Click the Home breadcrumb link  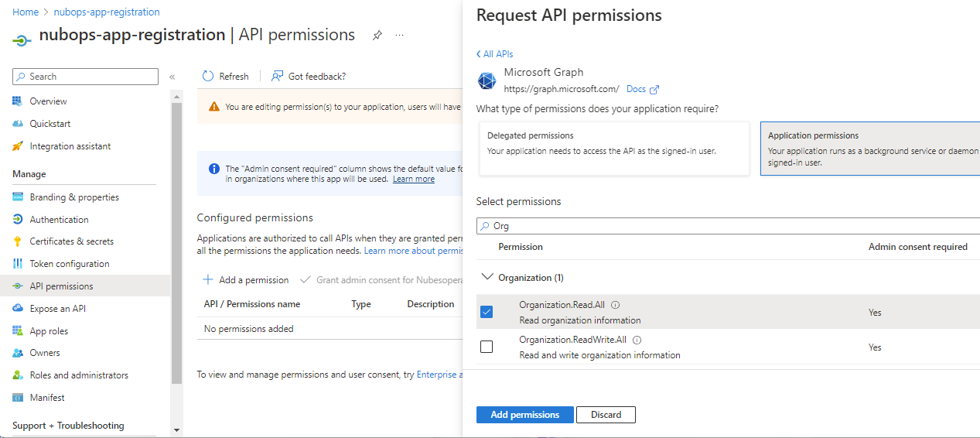[x=26, y=12]
